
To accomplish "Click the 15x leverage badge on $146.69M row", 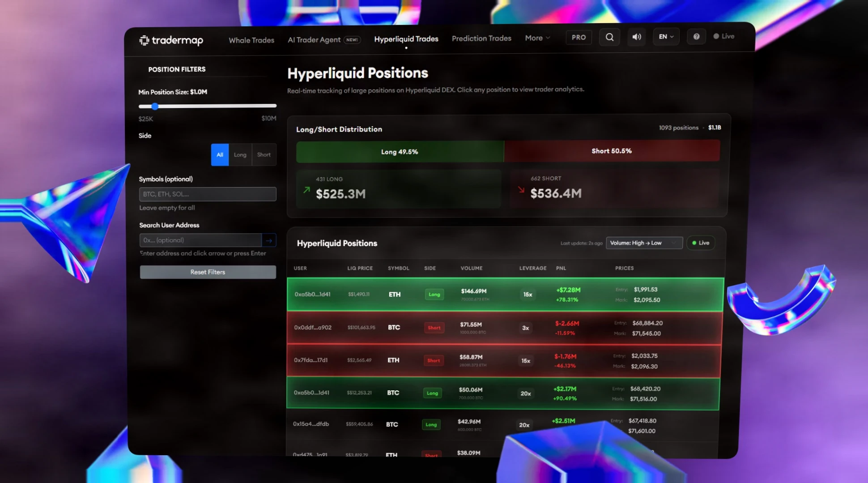I will pyautogui.click(x=528, y=295).
